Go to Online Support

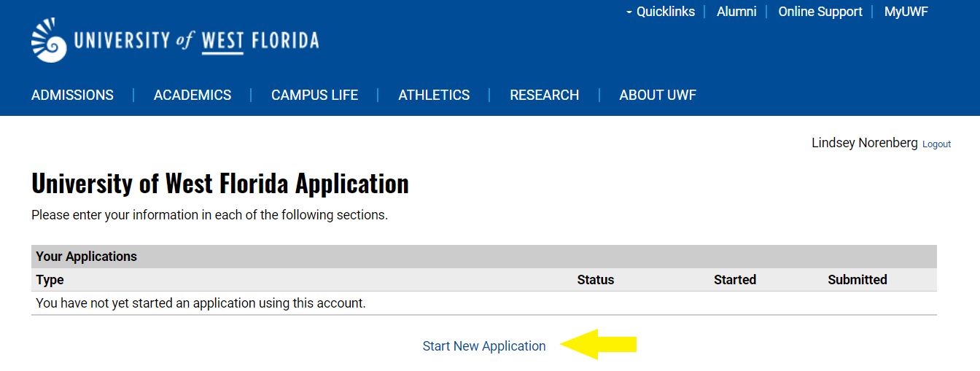click(x=820, y=12)
